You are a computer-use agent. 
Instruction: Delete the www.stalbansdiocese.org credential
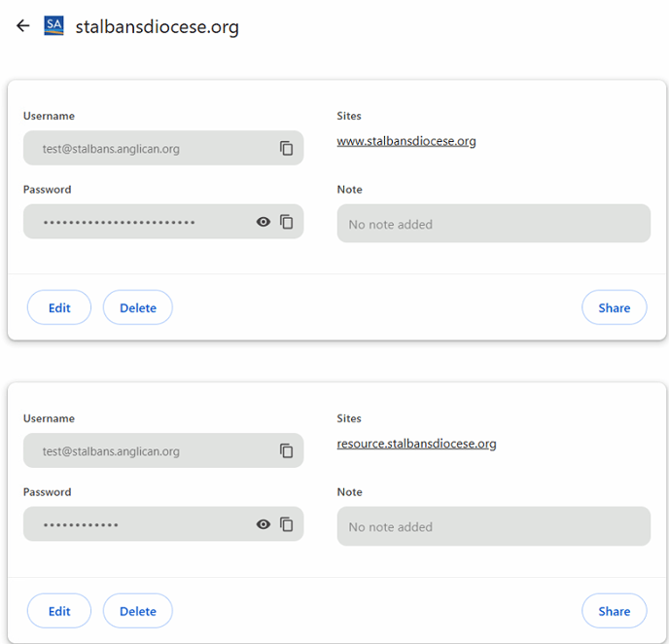pyautogui.click(x=138, y=307)
